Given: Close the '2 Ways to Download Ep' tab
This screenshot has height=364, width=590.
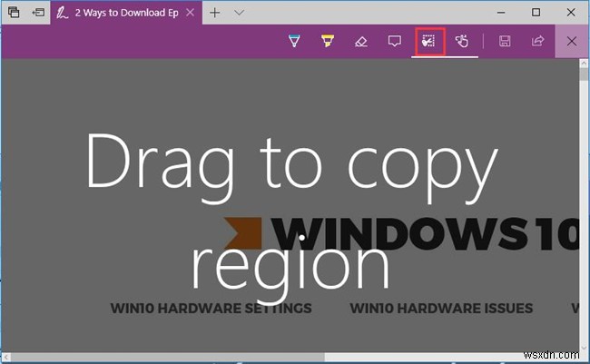Looking at the screenshot, I should tap(191, 13).
